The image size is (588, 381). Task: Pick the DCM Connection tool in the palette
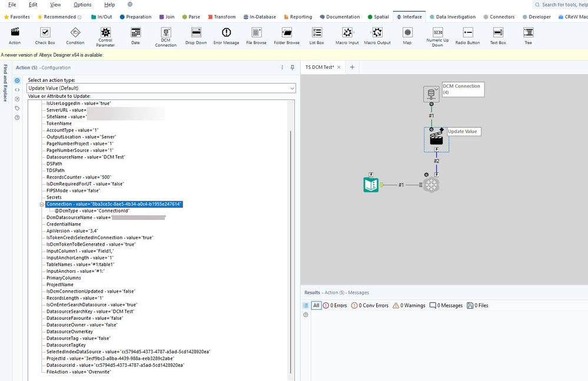166,37
